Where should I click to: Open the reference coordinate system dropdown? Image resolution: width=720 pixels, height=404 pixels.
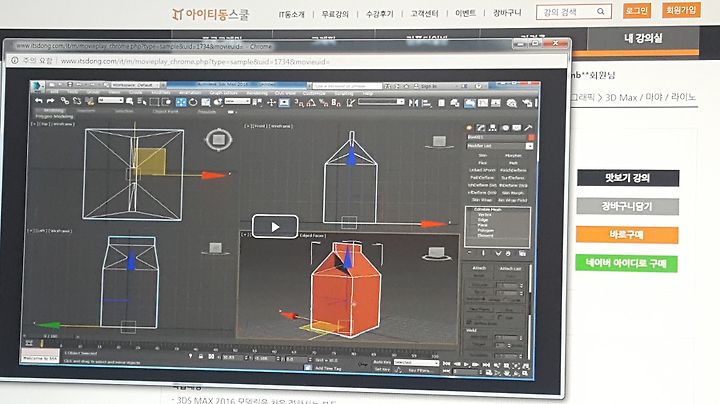237,101
